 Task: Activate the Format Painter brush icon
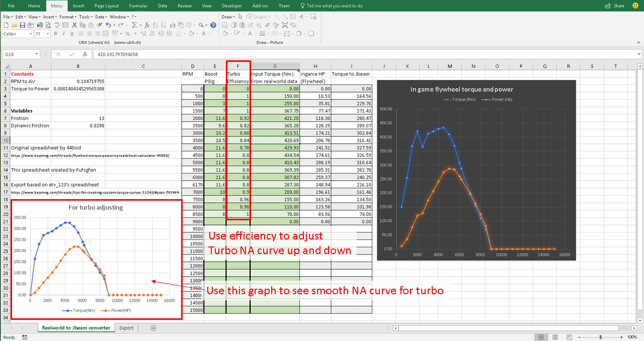99,25
